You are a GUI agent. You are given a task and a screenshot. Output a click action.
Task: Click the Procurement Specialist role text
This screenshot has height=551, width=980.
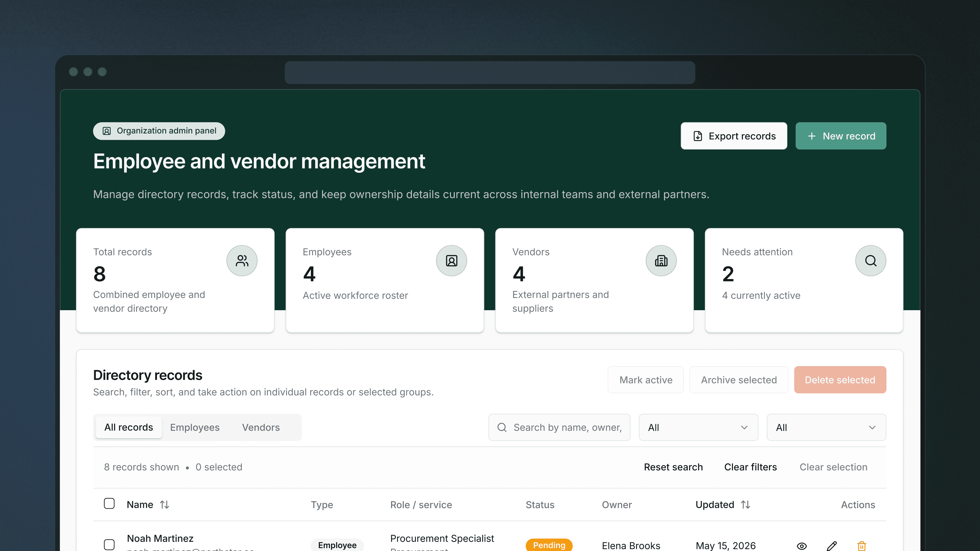[x=442, y=539]
